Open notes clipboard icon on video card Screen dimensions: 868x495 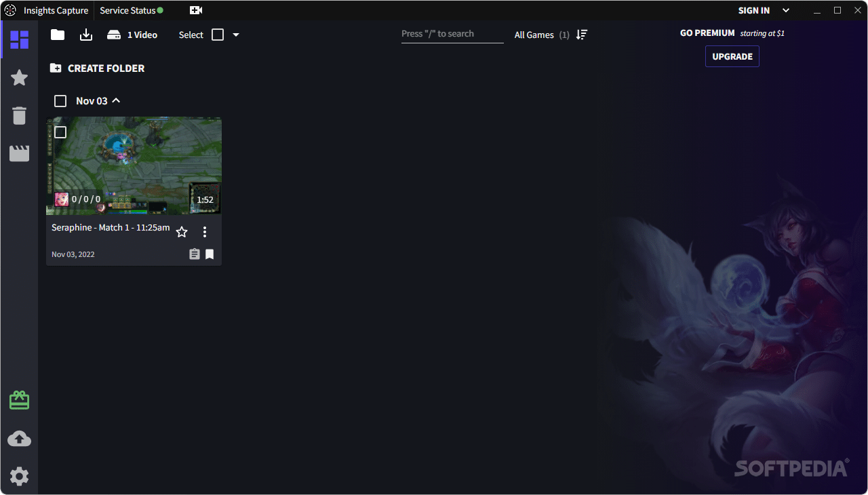pyautogui.click(x=195, y=254)
